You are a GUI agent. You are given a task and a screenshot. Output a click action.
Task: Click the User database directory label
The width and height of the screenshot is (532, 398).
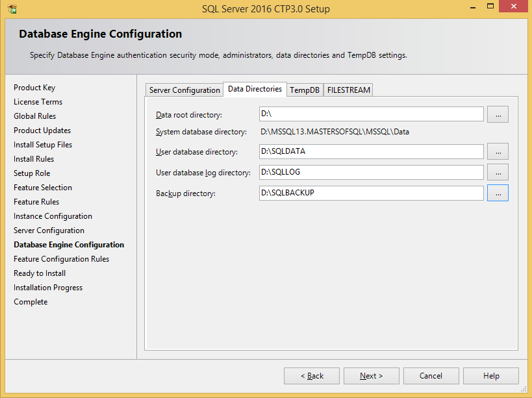click(x=197, y=152)
